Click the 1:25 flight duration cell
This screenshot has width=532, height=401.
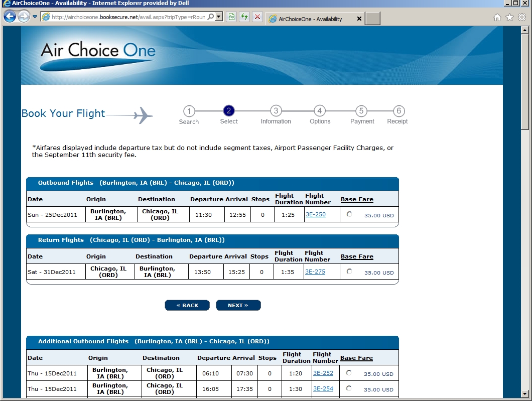(289, 215)
